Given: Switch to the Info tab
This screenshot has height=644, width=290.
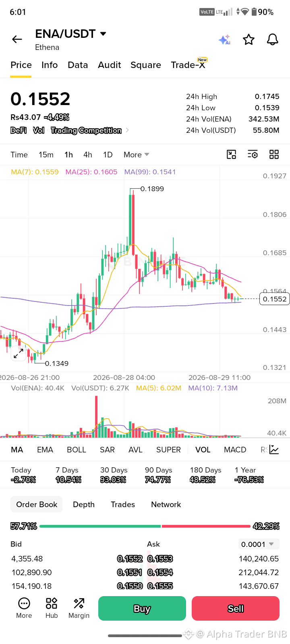Looking at the screenshot, I should pyautogui.click(x=50, y=65).
